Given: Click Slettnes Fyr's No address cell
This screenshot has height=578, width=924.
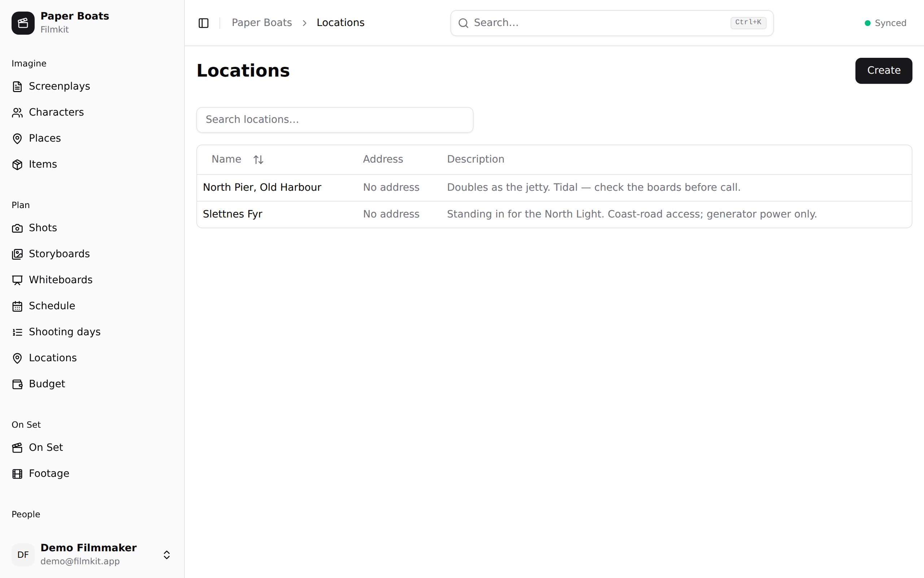Looking at the screenshot, I should click(391, 214).
